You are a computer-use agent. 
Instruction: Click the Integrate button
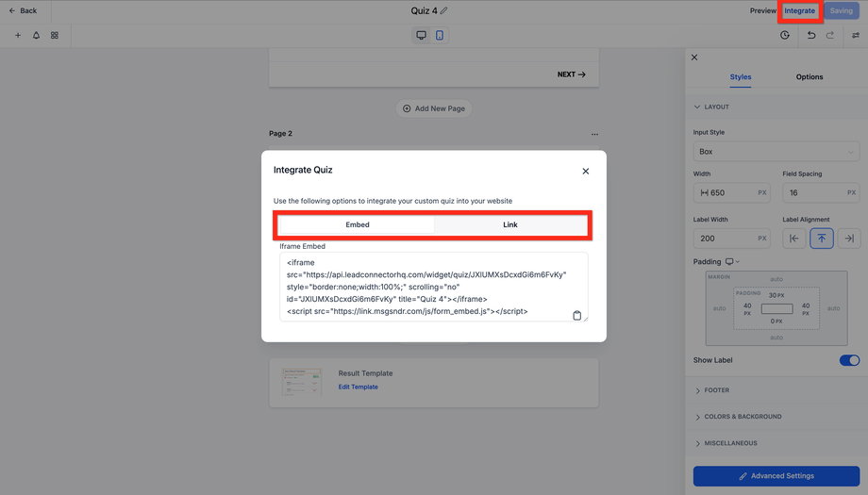(x=799, y=10)
